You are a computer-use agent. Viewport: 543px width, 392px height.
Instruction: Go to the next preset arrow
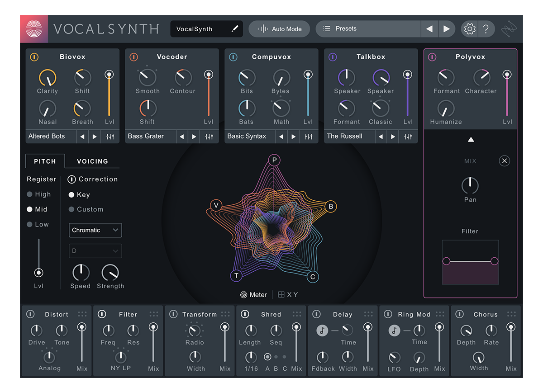(447, 29)
